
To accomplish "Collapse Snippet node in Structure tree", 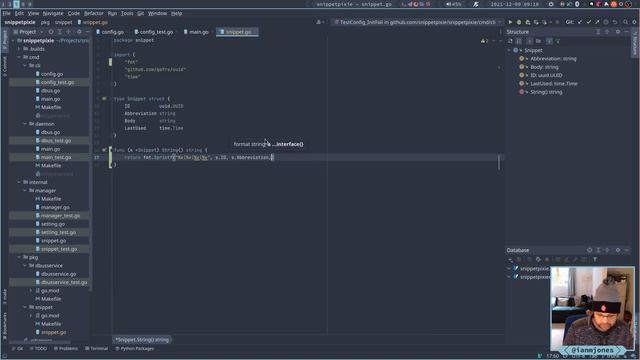I will click(509, 50).
